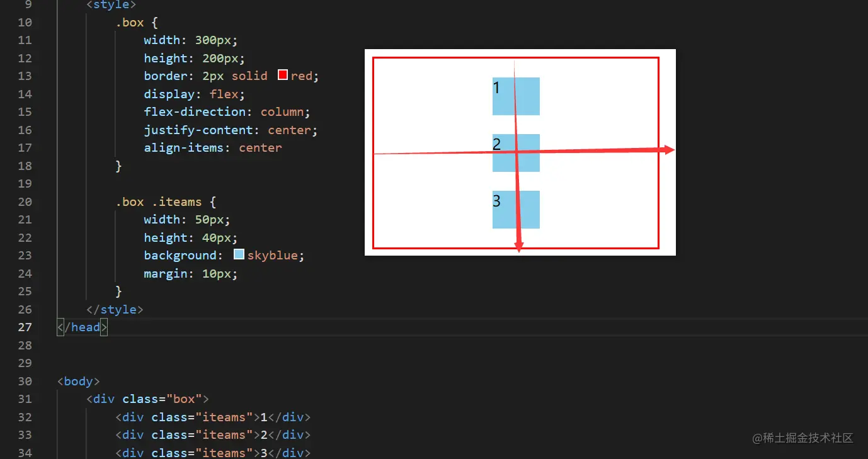Click the 'red' value text on line 13

[302, 76]
